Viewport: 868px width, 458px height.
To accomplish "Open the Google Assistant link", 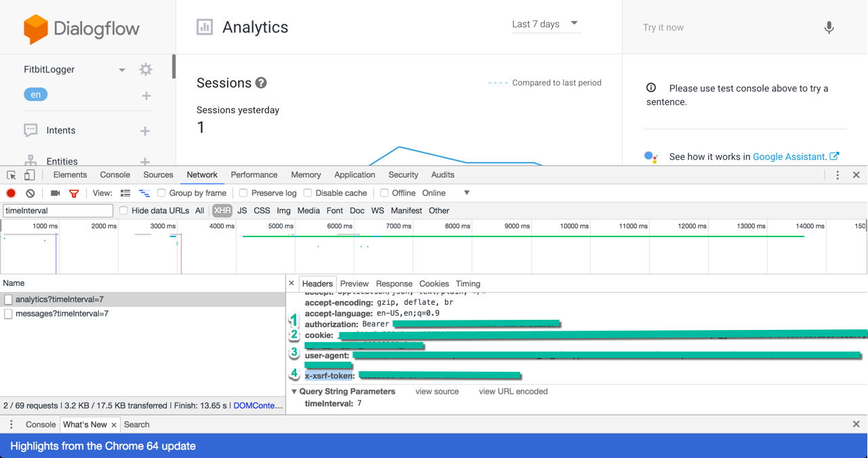I will click(x=789, y=157).
